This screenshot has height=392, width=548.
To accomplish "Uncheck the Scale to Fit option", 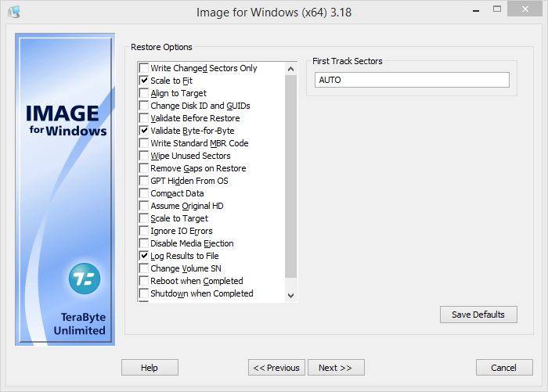I will click(x=143, y=81).
